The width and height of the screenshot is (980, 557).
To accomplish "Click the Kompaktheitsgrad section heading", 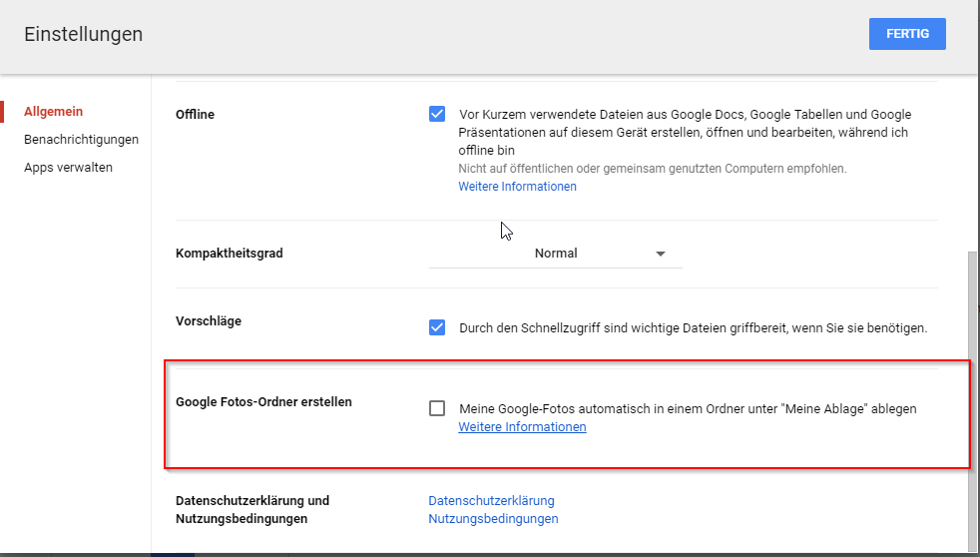I will 230,254.
